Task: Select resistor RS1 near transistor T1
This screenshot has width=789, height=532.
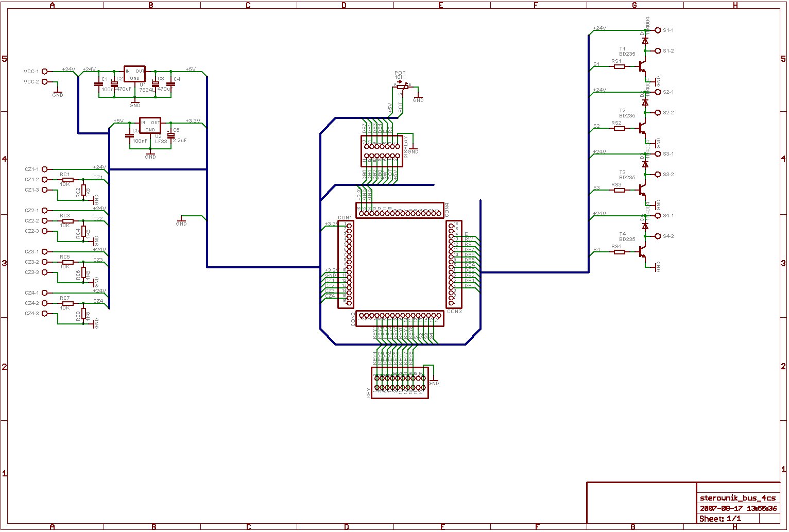Action: point(619,66)
